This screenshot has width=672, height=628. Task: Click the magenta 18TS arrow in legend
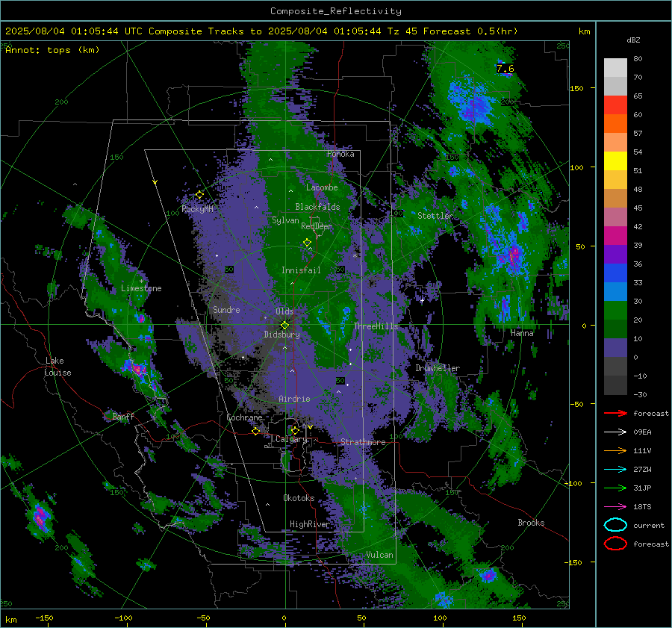coord(615,507)
